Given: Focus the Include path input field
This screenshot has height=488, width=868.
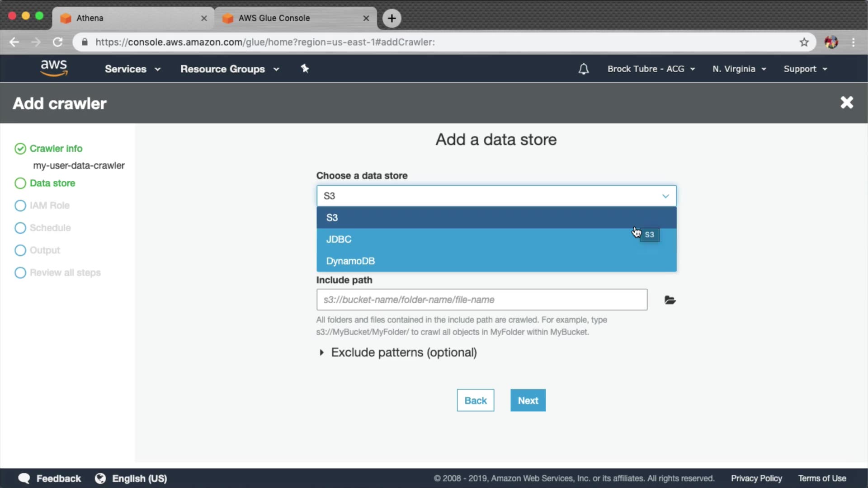Looking at the screenshot, I should 481,300.
